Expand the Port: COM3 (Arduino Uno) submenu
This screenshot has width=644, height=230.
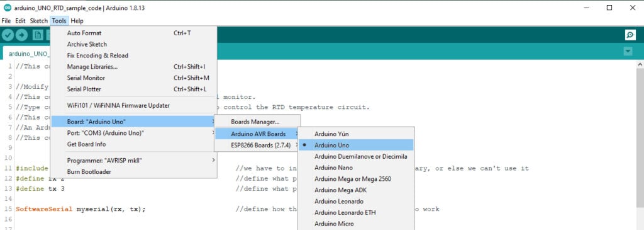pos(133,133)
